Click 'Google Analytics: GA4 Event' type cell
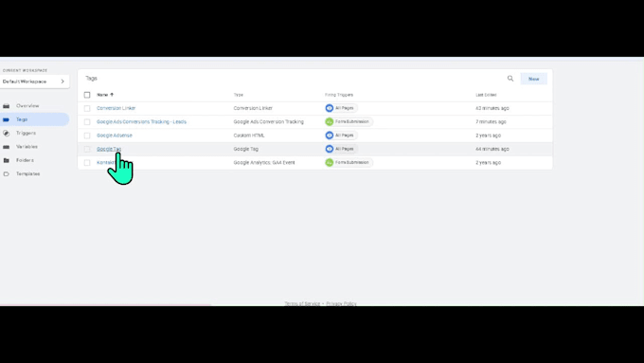 (x=264, y=162)
